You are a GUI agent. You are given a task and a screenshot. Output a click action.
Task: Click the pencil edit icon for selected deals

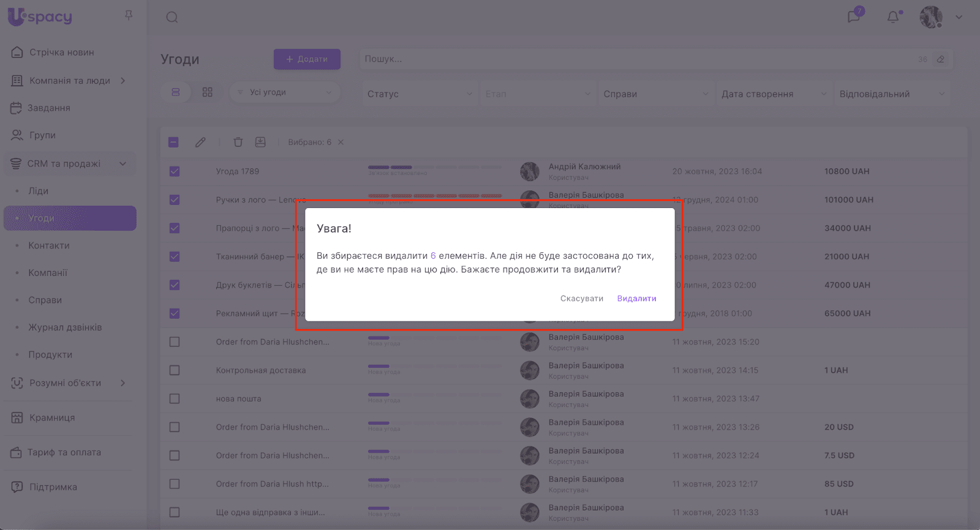coord(200,142)
